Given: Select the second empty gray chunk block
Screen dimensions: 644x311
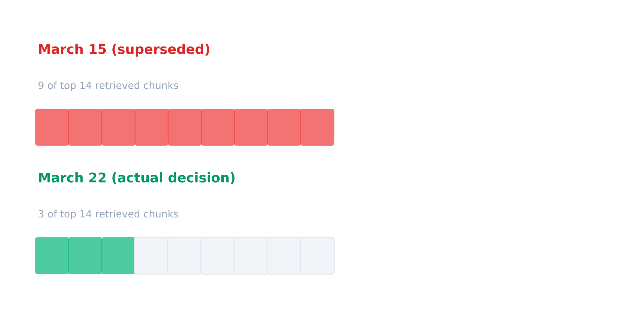Looking at the screenshot, I should [185, 256].
